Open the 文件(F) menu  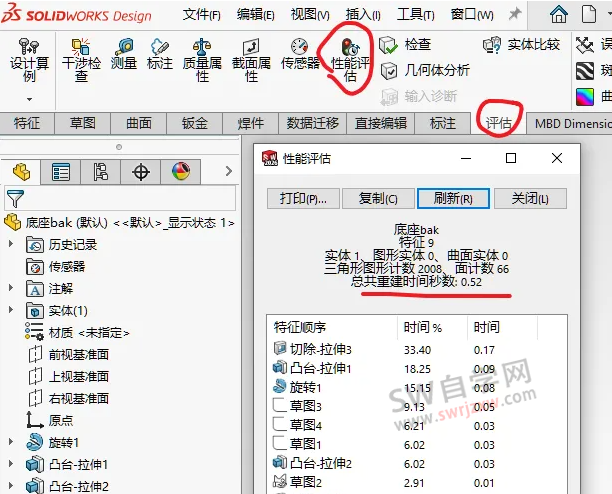202,15
